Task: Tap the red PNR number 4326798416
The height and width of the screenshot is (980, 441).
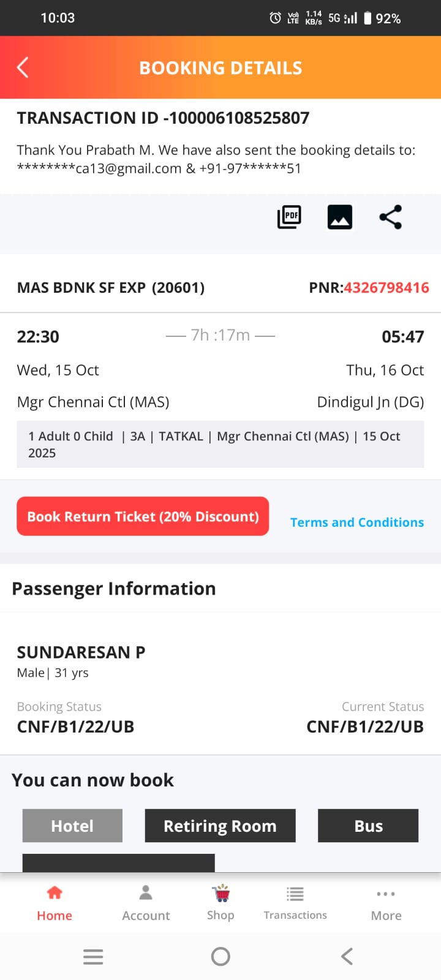Action: pyautogui.click(x=386, y=287)
